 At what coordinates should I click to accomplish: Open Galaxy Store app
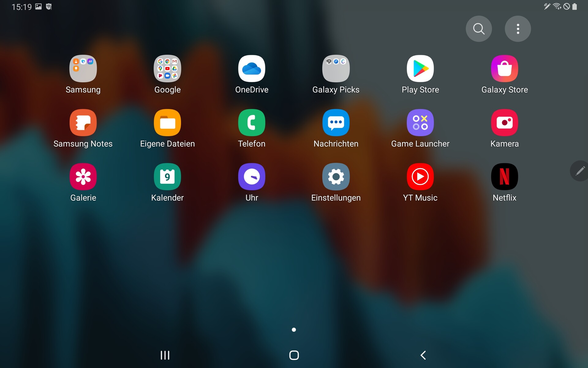tap(504, 69)
